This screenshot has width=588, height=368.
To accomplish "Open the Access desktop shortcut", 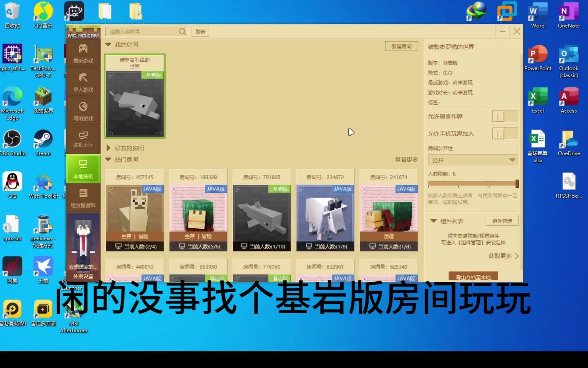I will [569, 101].
